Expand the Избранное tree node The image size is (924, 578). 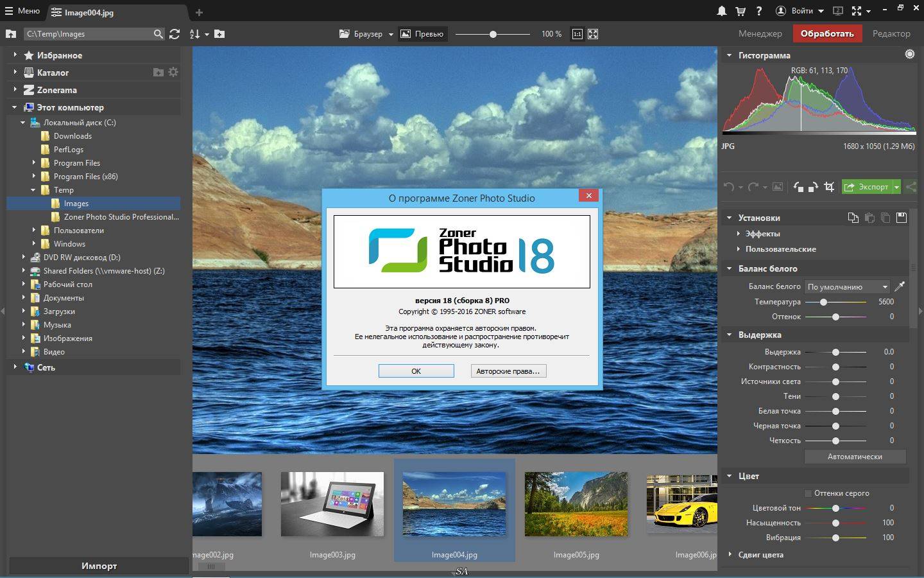click(15, 55)
